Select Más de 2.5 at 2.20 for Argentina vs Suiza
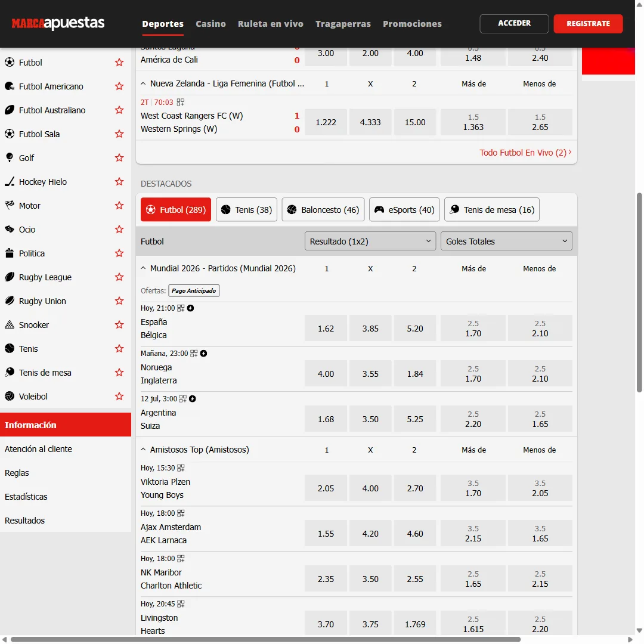644x644 pixels. coord(473,419)
